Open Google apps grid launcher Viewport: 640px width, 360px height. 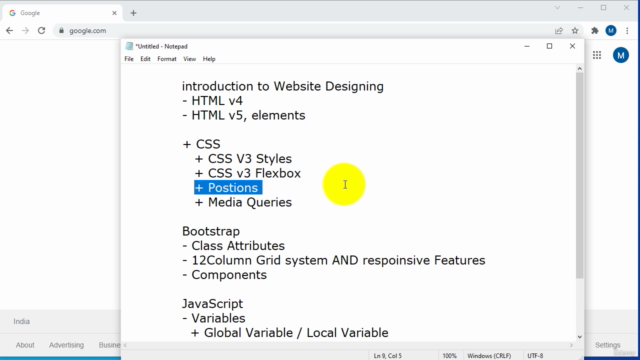[597, 55]
